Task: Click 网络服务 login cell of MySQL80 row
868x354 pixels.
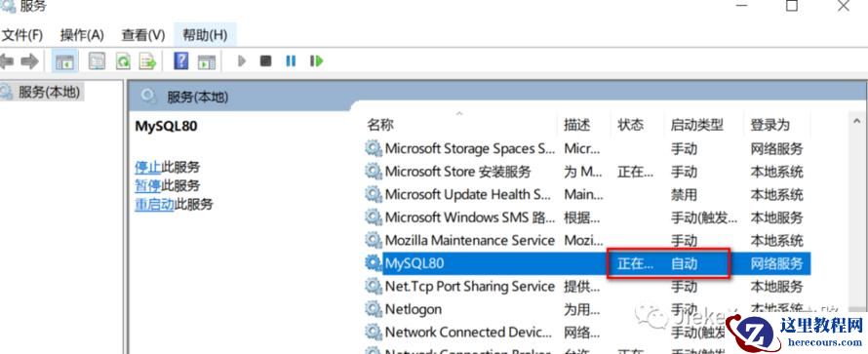Action: click(x=776, y=264)
